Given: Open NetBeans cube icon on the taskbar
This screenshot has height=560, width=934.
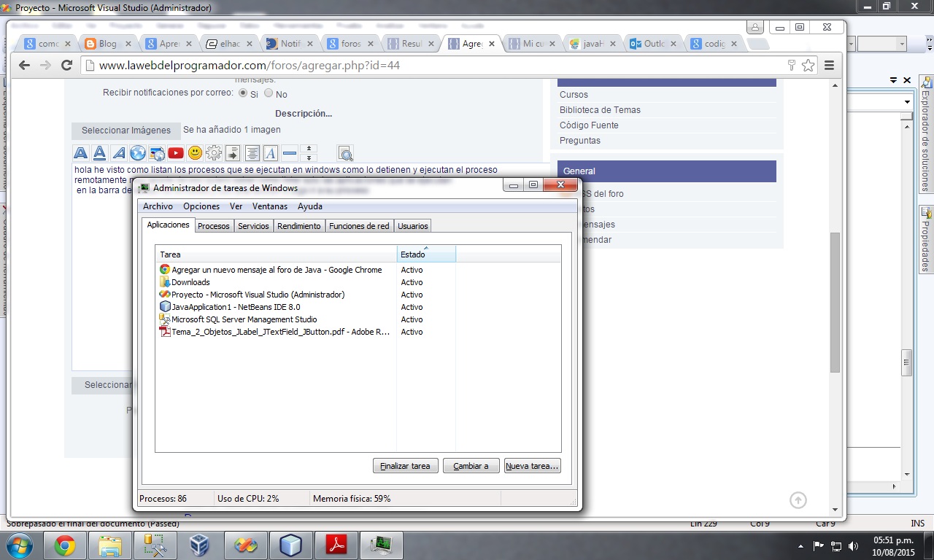Looking at the screenshot, I should 290,545.
